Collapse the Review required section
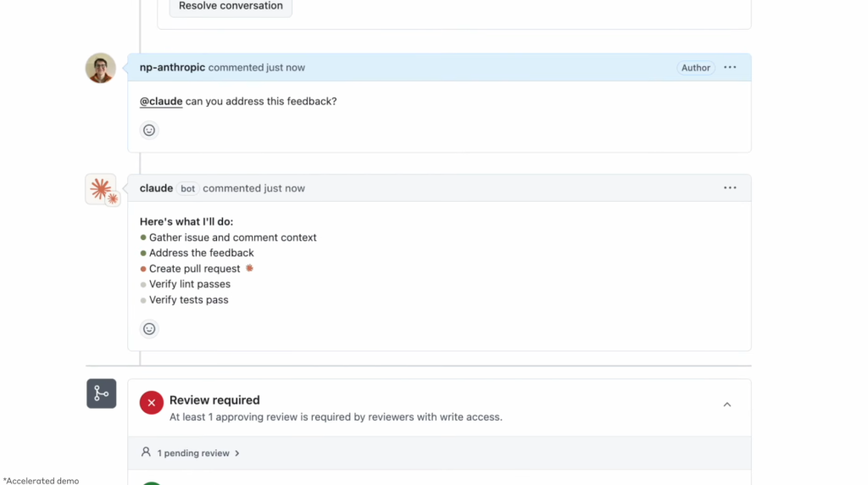868x485 pixels. (x=726, y=404)
